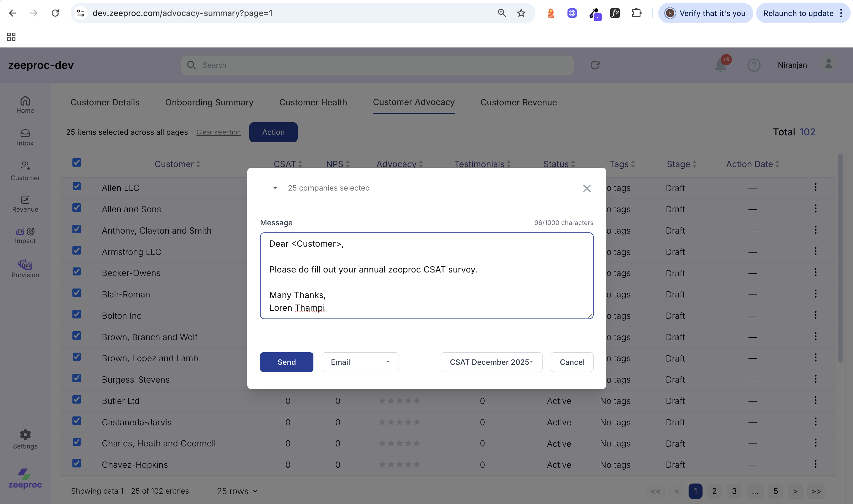Uncheck the Butler Ltd checkbox

[x=77, y=400]
